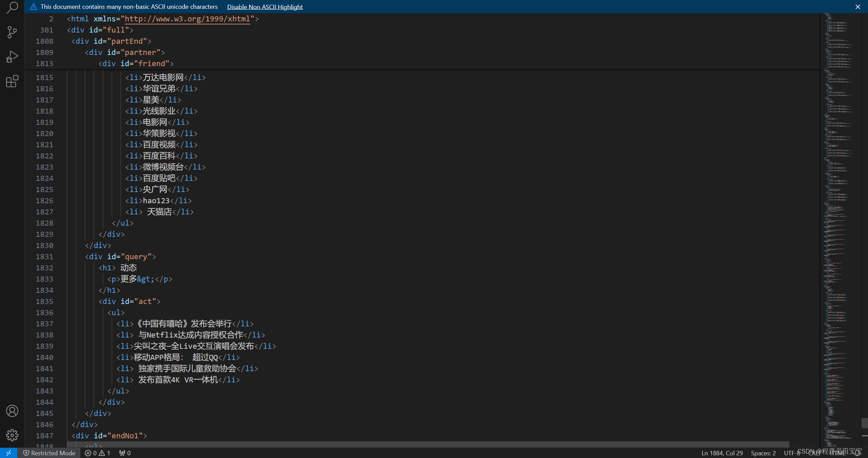Screen dimensions: 868x458
Task: Open the ports forwarded indicator
Action: point(125,453)
